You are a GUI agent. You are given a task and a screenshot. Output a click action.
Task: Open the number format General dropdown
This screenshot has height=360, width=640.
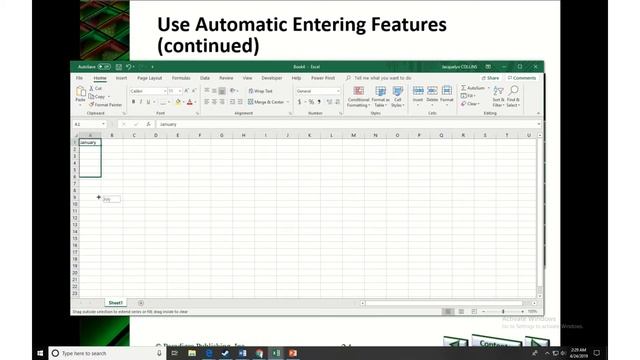pyautogui.click(x=338, y=91)
